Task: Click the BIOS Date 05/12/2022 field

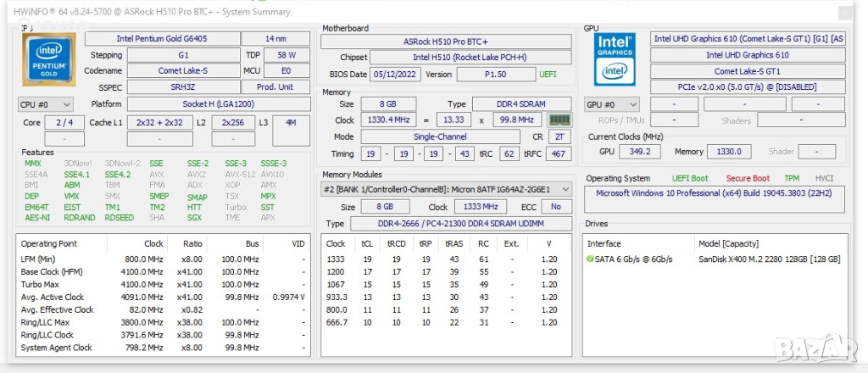Action: point(395,75)
